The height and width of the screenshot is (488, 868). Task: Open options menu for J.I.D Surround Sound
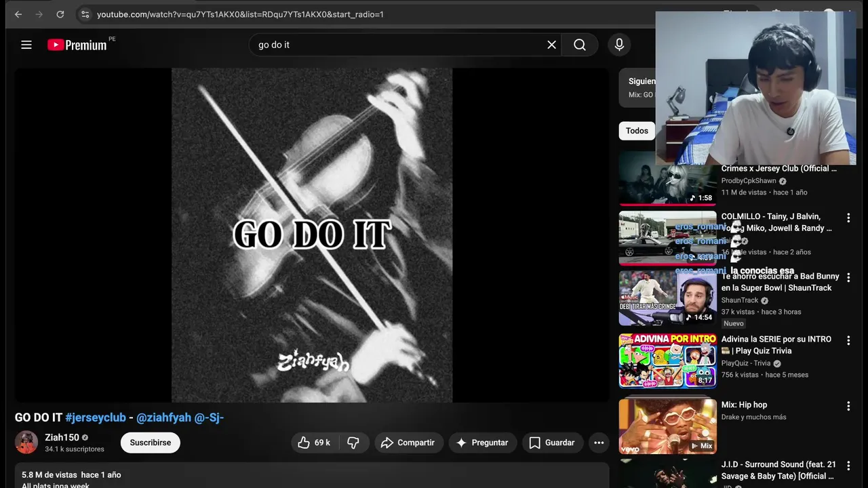coord(848,466)
